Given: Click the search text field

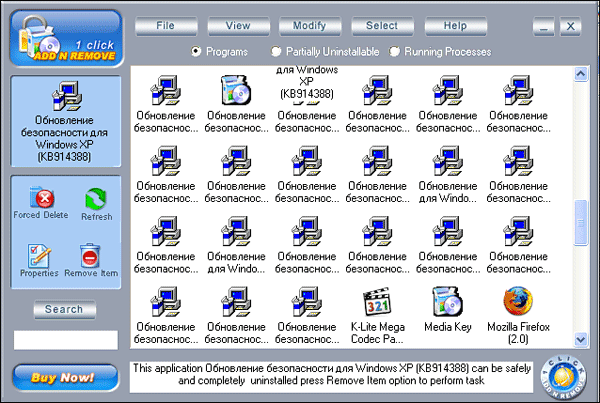Looking at the screenshot, I should click(66, 340).
